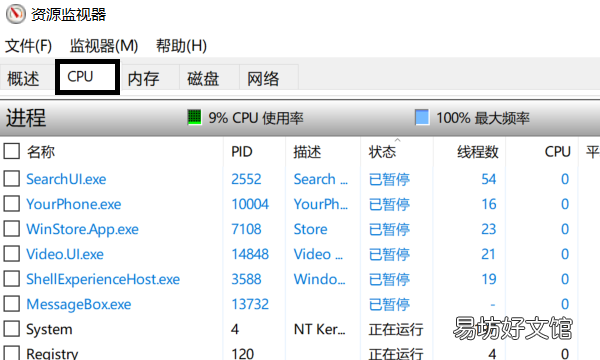Click the Resource Monitor app icon
Image resolution: width=600 pixels, height=360 pixels.
(16, 14)
